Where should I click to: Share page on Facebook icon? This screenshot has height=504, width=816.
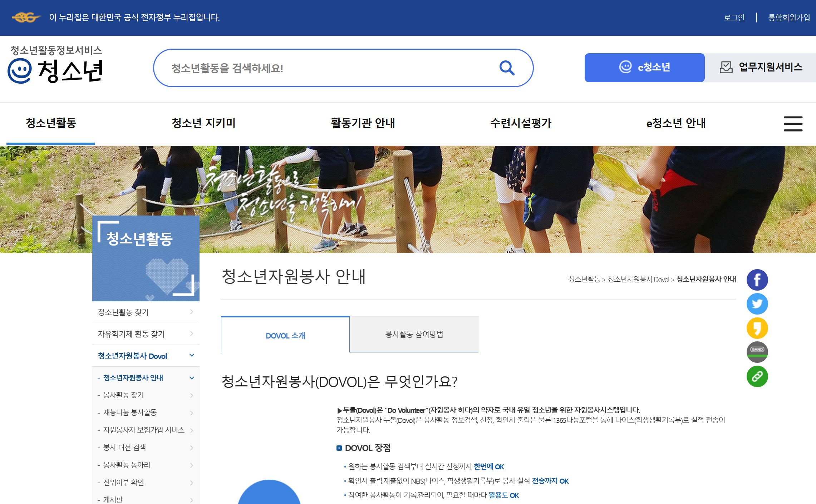click(x=757, y=280)
